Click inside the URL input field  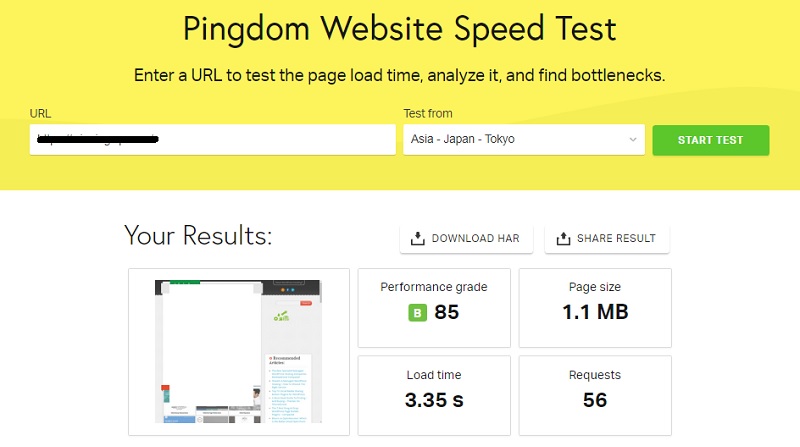[x=213, y=139]
